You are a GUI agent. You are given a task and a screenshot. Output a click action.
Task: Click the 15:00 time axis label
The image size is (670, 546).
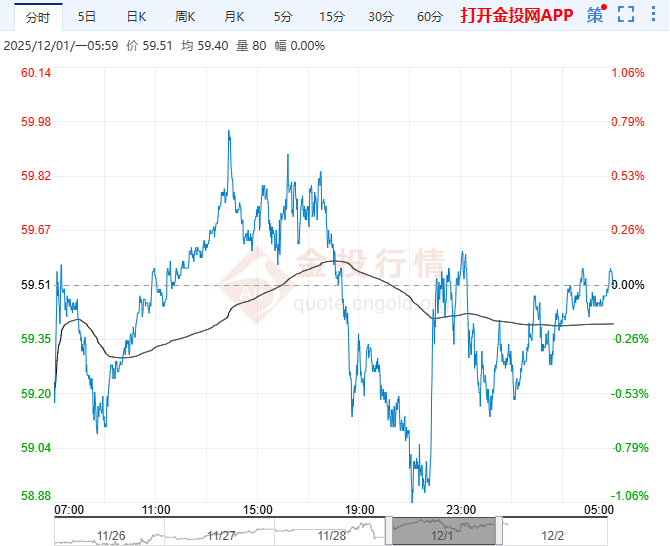click(258, 510)
